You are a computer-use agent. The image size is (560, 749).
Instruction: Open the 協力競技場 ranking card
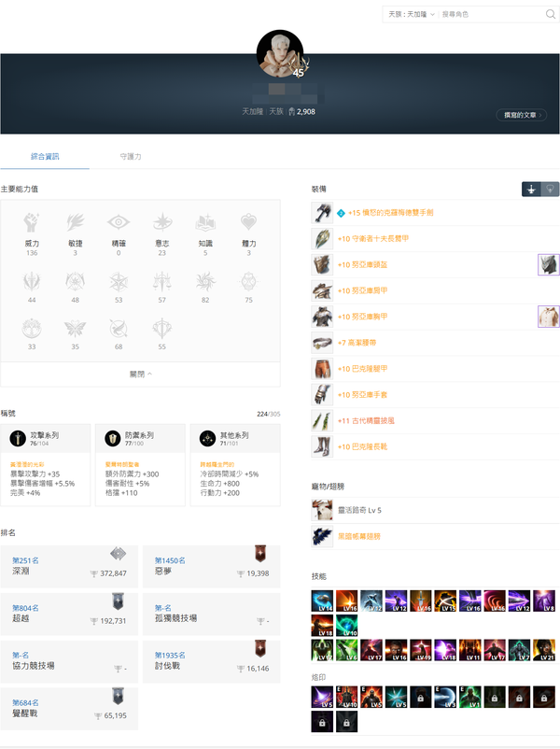click(x=69, y=661)
